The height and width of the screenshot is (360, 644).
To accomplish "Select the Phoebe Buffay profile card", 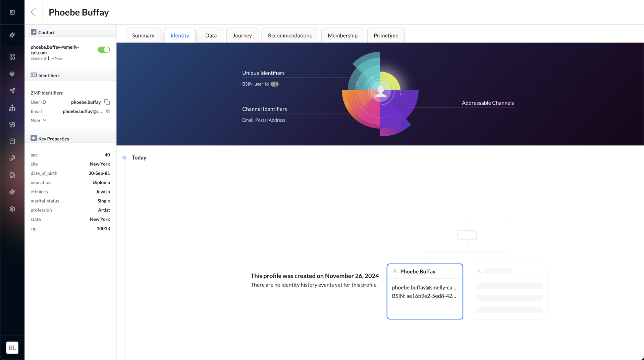I will click(x=425, y=291).
